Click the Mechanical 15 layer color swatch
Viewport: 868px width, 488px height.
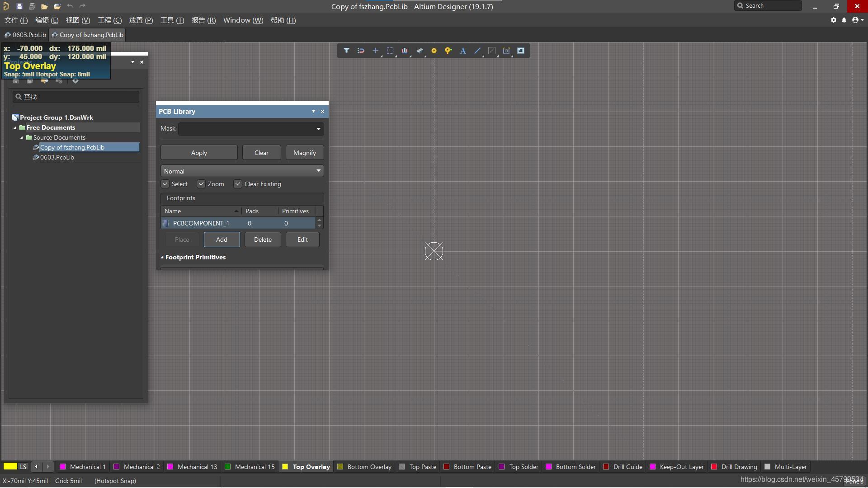(228, 467)
